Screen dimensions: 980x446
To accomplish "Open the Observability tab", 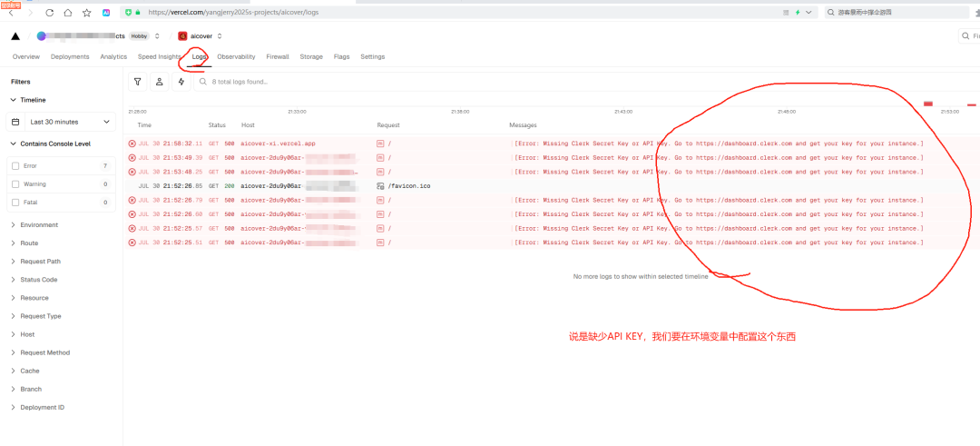I will point(236,56).
